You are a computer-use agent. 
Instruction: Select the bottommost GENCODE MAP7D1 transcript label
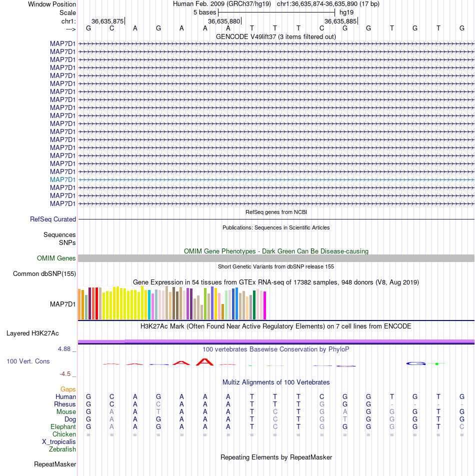(63, 203)
